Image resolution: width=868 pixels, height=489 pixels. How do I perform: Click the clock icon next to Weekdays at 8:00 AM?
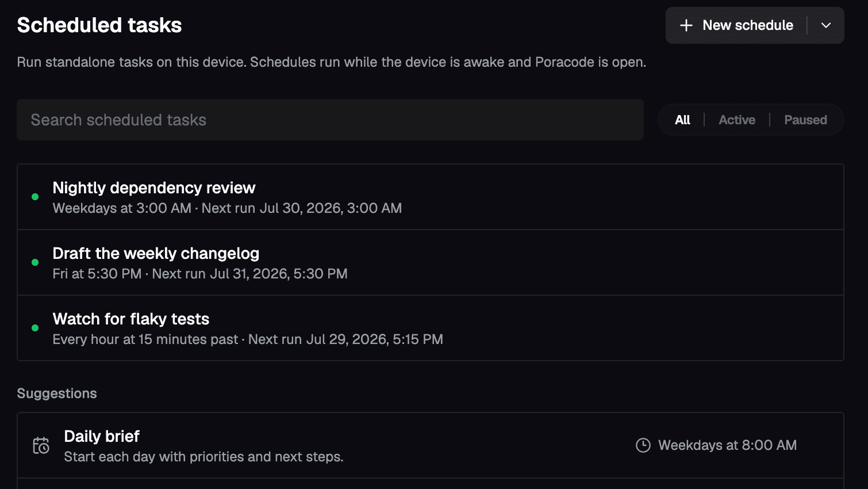pyautogui.click(x=643, y=445)
